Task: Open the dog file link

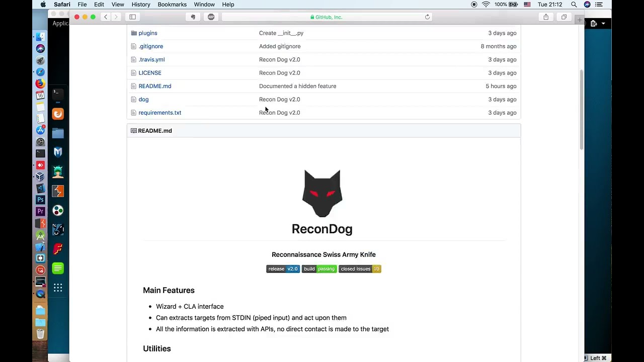Action: (143, 100)
